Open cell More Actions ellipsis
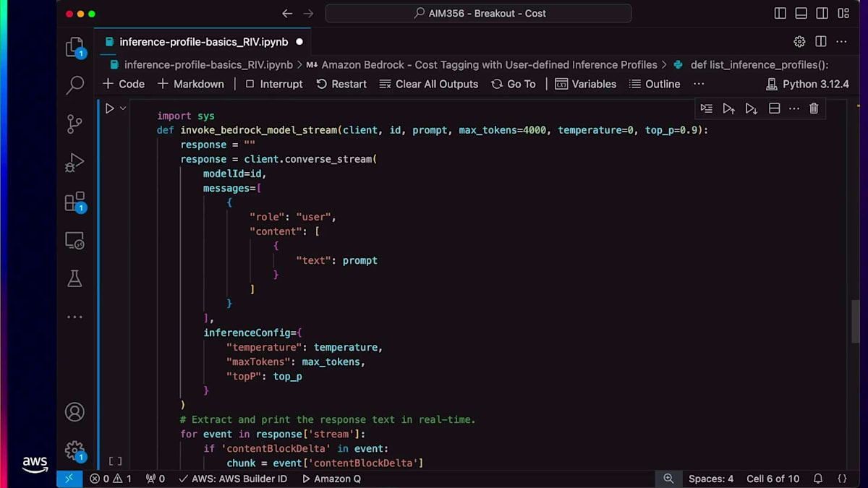 [794, 108]
